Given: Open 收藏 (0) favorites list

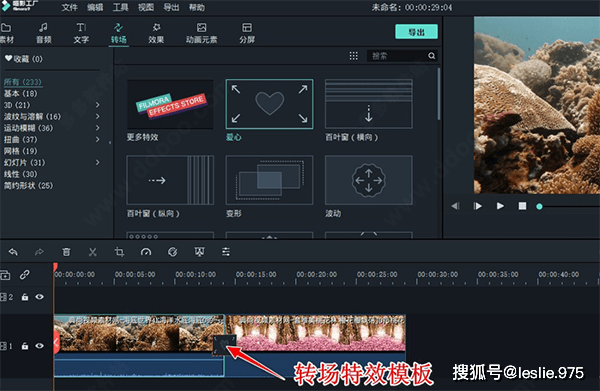Looking at the screenshot, I should (24, 59).
